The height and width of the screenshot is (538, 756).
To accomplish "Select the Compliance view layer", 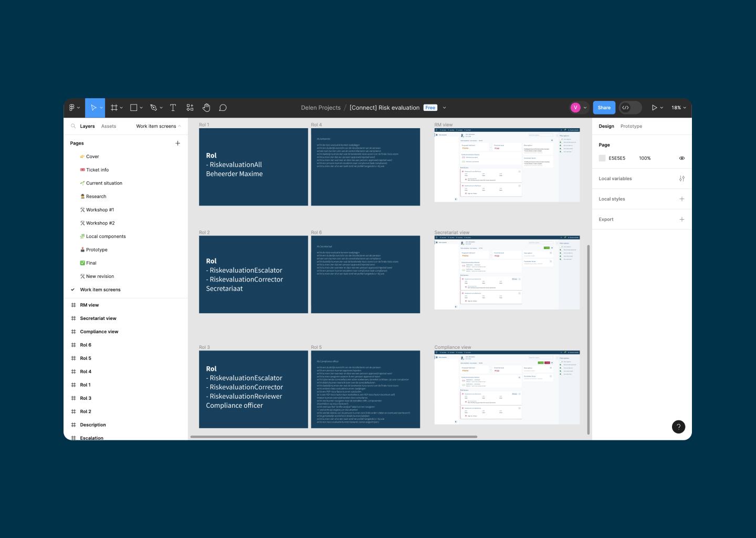I will click(x=99, y=332).
